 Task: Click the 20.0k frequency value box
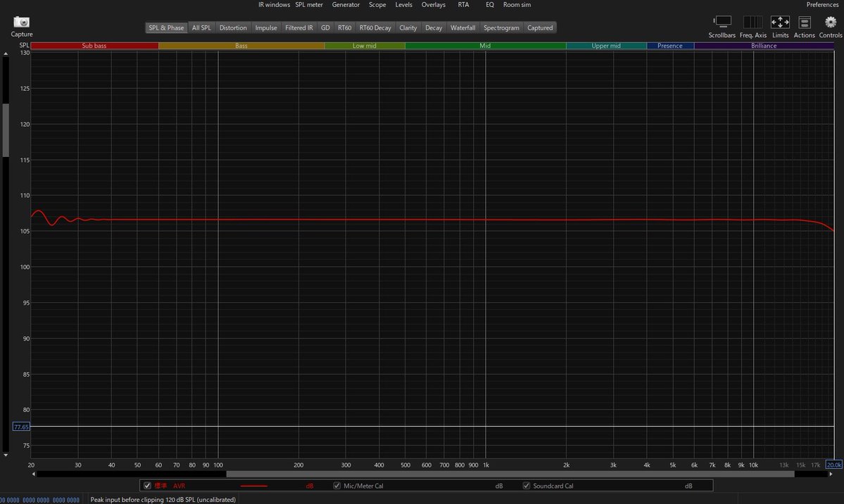[x=833, y=465]
